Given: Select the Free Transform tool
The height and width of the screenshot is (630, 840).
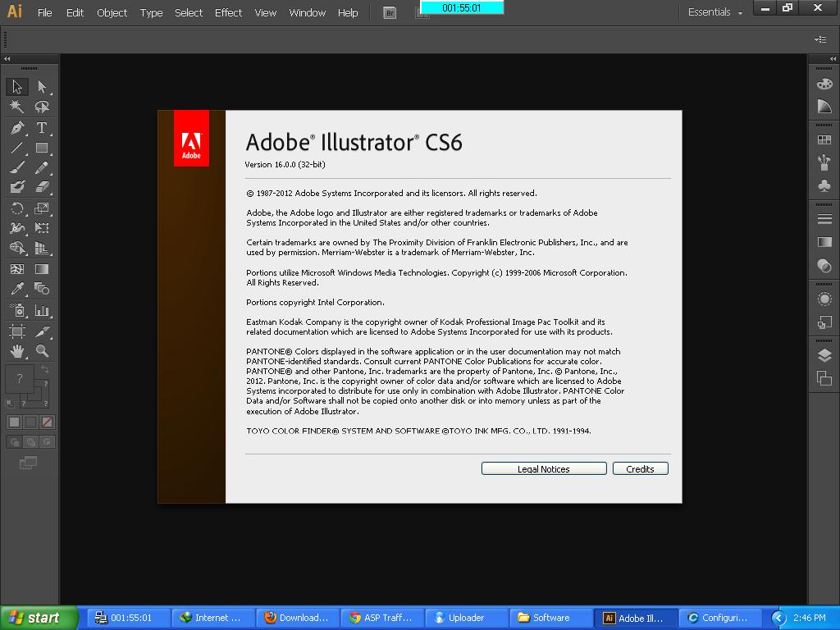Looking at the screenshot, I should tap(42, 228).
